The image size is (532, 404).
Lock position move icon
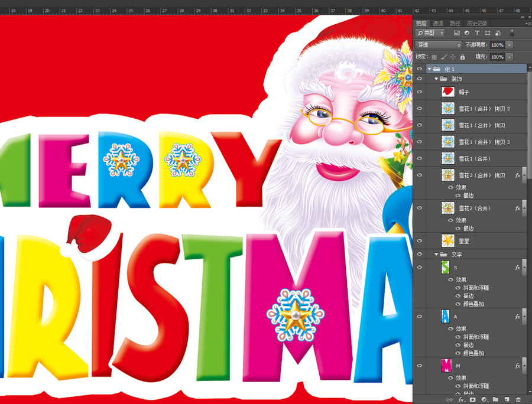click(x=453, y=57)
